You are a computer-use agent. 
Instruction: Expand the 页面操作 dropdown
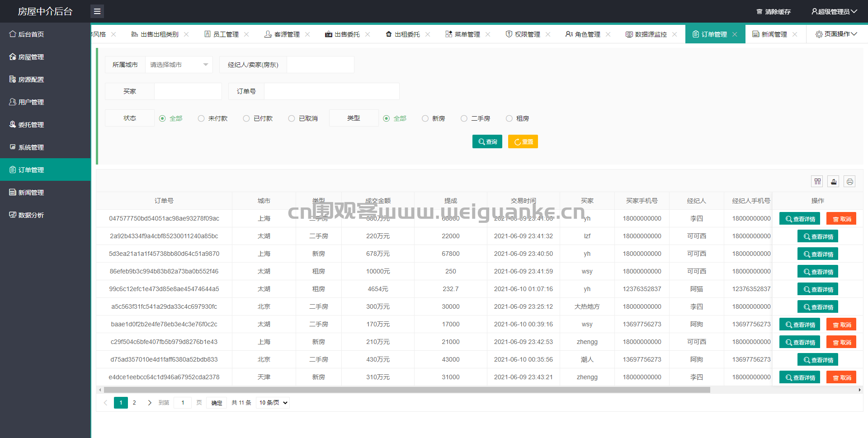coord(836,34)
